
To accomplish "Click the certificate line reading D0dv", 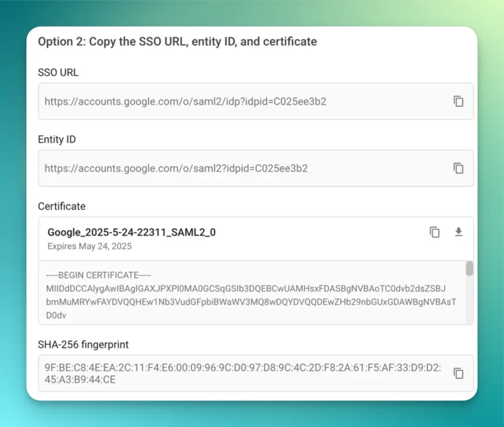I will point(56,315).
